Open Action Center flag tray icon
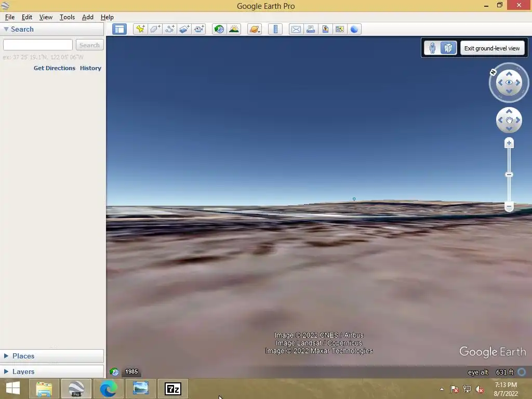 455,389
